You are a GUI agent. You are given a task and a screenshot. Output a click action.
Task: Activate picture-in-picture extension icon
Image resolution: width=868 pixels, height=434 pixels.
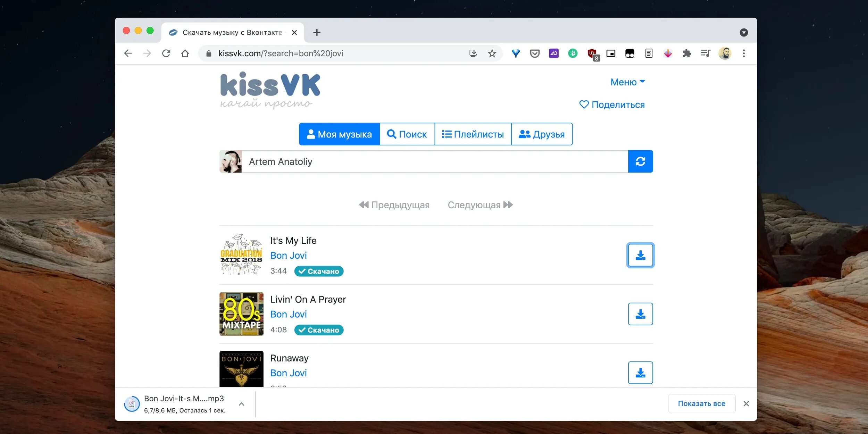click(x=611, y=53)
